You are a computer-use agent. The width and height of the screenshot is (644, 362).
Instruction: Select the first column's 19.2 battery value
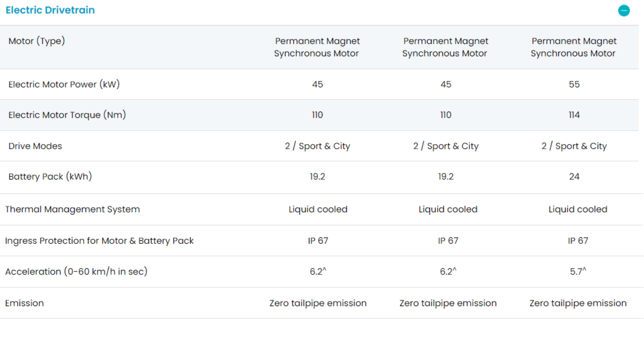point(317,177)
